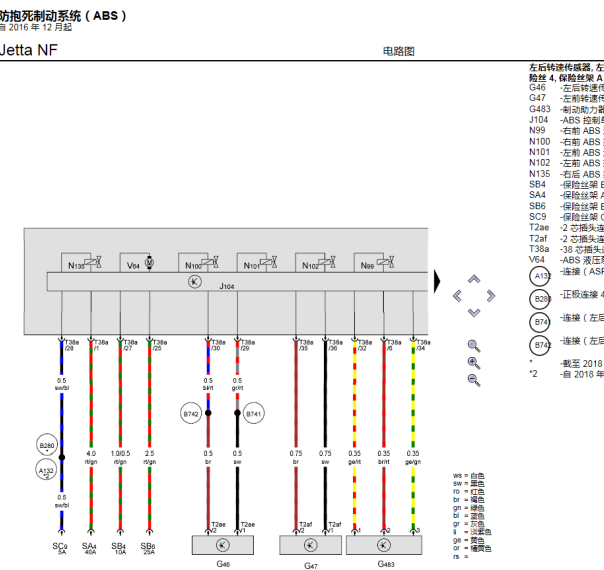
Task: Select the N102 valve symbol in diagram
Action: [x=327, y=262]
